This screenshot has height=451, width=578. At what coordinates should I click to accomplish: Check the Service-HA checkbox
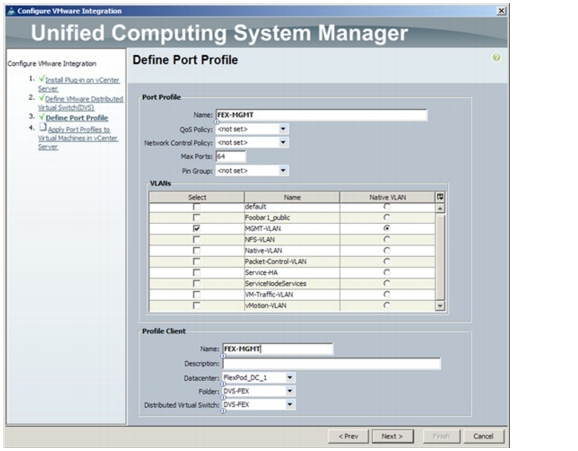[x=196, y=273]
